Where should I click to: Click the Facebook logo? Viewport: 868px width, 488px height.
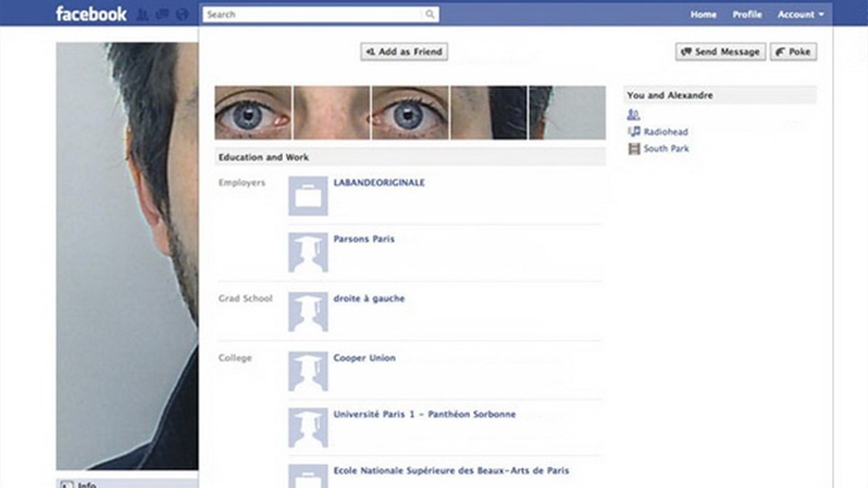click(91, 14)
